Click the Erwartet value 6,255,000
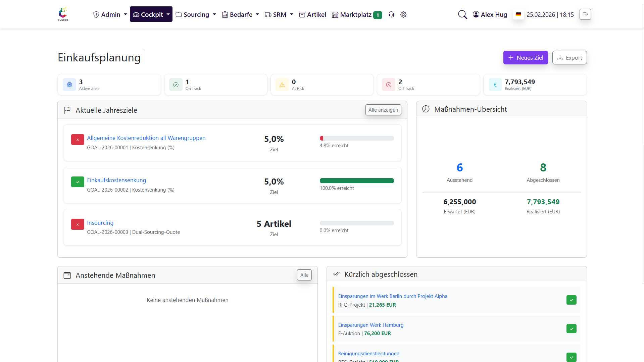Image resolution: width=644 pixels, height=362 pixels. point(460,202)
